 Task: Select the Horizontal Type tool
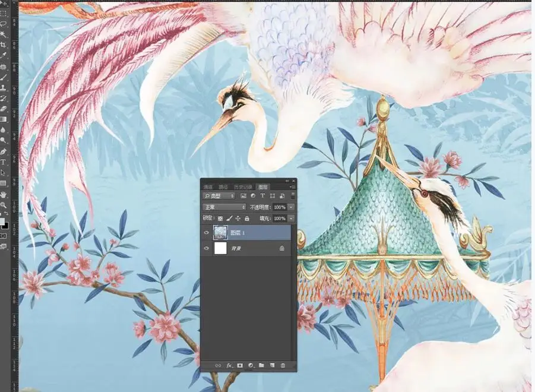(4, 162)
